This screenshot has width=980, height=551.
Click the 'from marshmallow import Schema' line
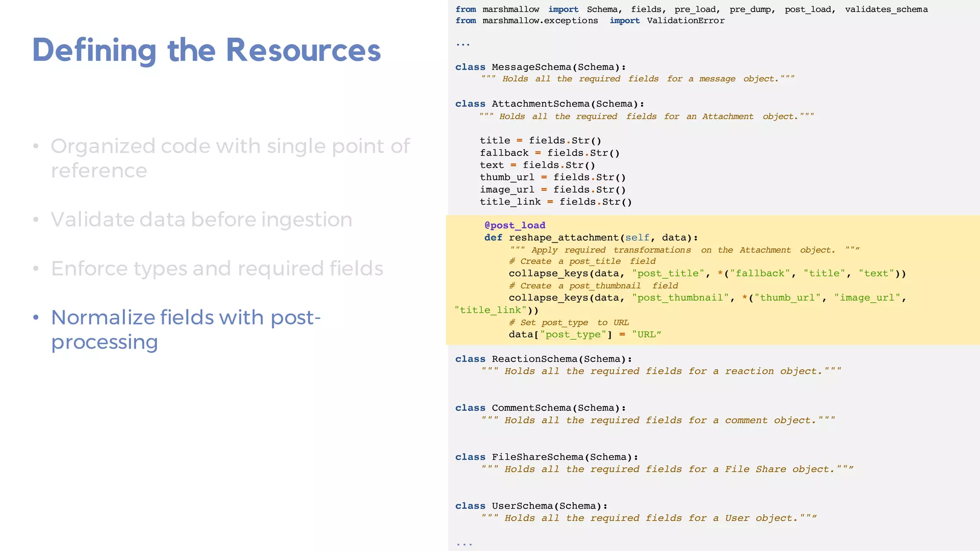[691, 10]
